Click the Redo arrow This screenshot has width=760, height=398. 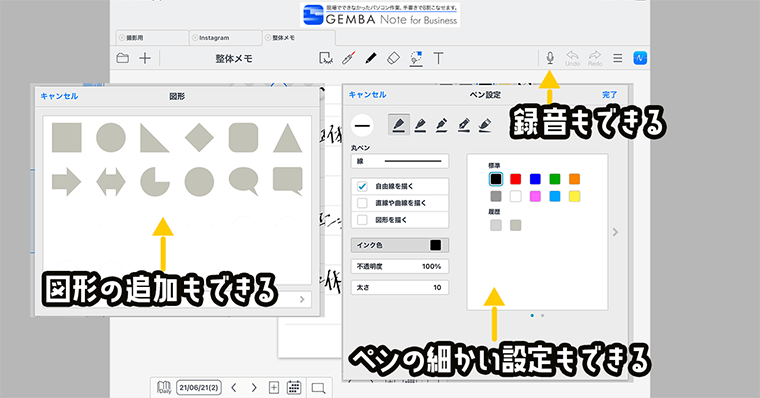(595, 58)
